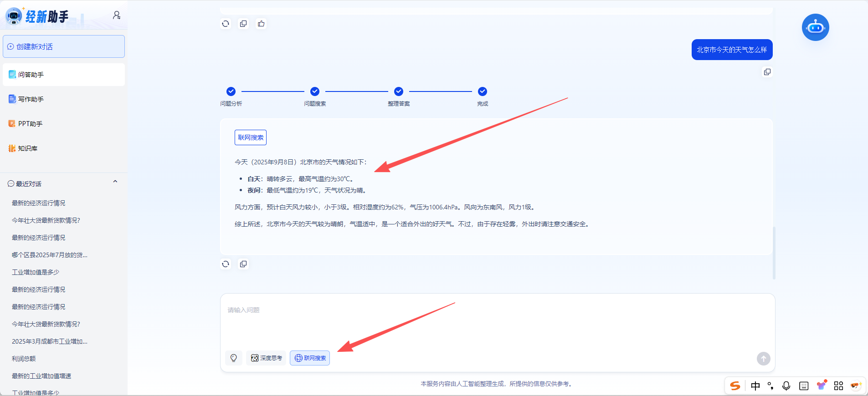The height and width of the screenshot is (396, 868).
Task: Open the PPT助手 menu item
Action: [x=64, y=124]
